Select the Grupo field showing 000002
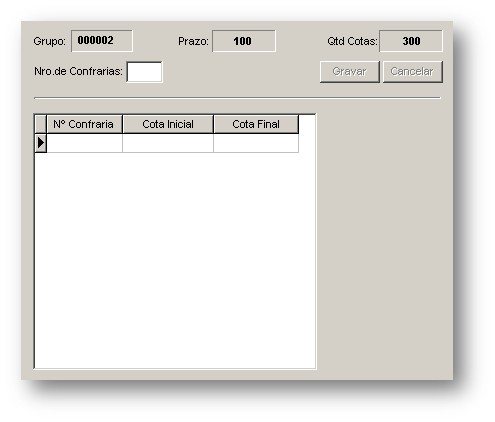This screenshot has height=422, width=495. (x=102, y=41)
